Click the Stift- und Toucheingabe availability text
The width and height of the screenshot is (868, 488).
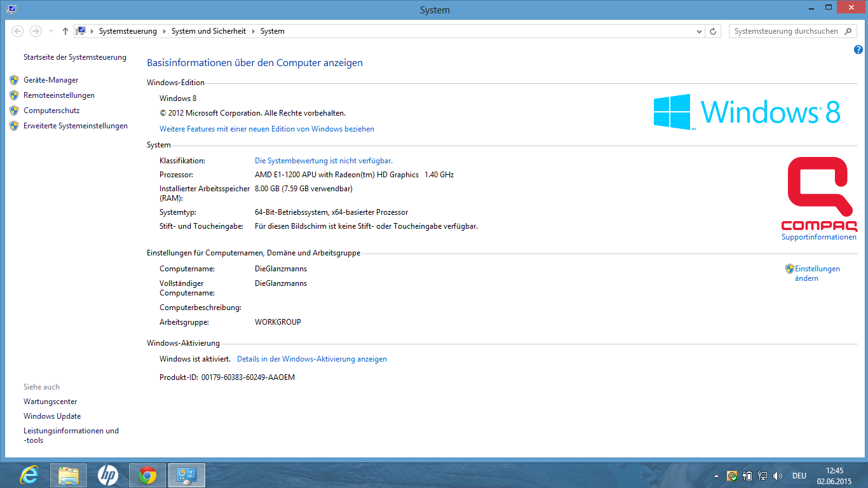click(366, 226)
